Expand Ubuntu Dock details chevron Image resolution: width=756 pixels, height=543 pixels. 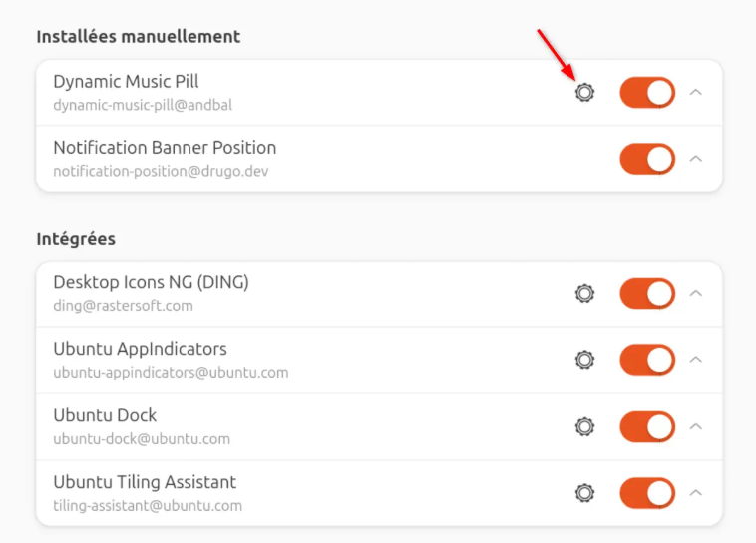coord(696,426)
